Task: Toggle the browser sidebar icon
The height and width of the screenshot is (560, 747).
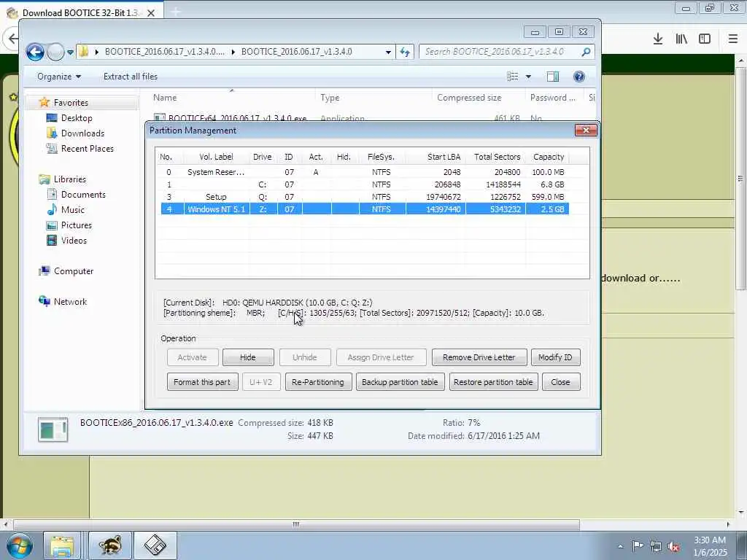Action: click(705, 39)
